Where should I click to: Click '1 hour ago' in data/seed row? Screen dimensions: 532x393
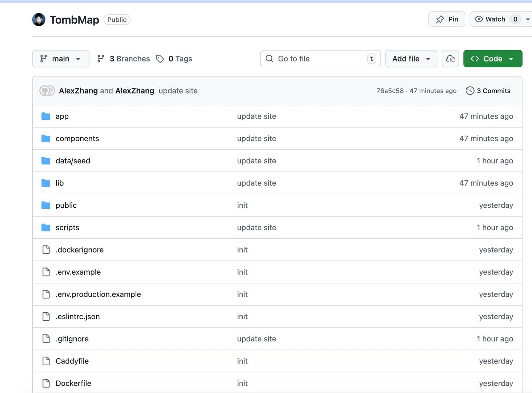[495, 160]
